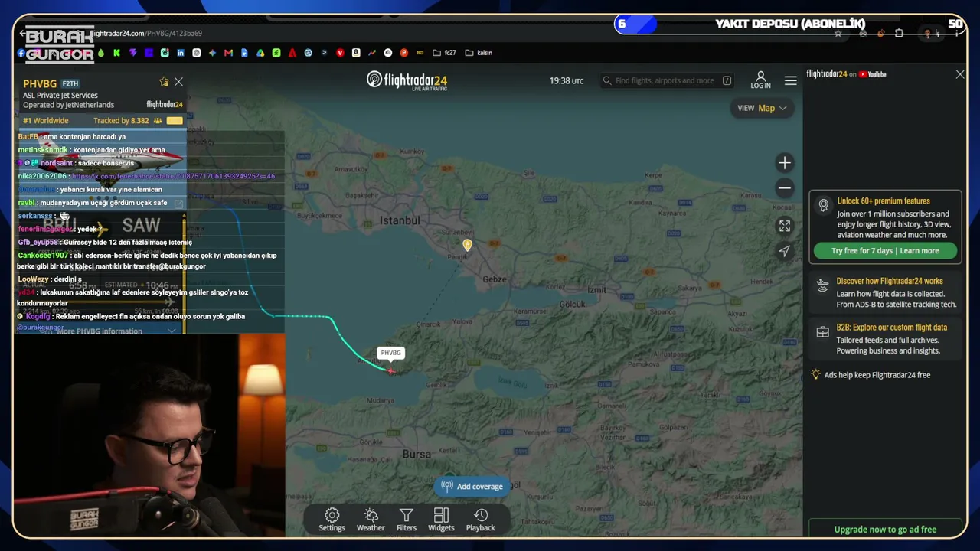Select the PHVBG aircraft on map
The image size is (980, 551).
[x=391, y=371]
